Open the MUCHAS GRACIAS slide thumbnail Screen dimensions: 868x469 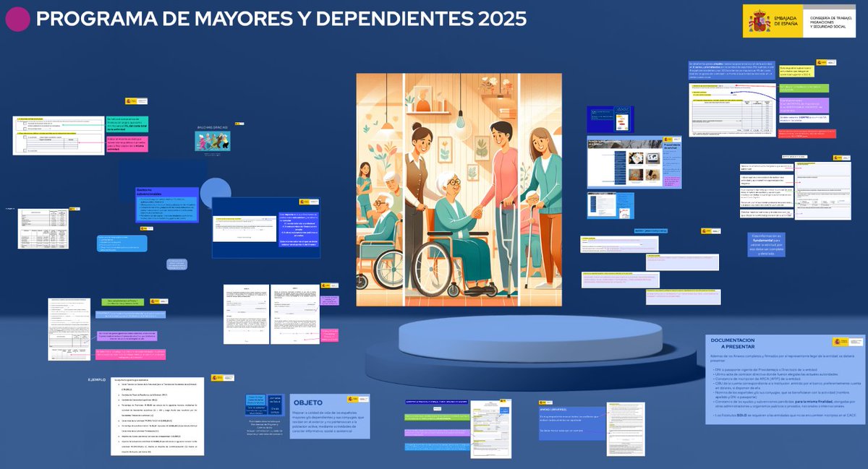[213, 140]
